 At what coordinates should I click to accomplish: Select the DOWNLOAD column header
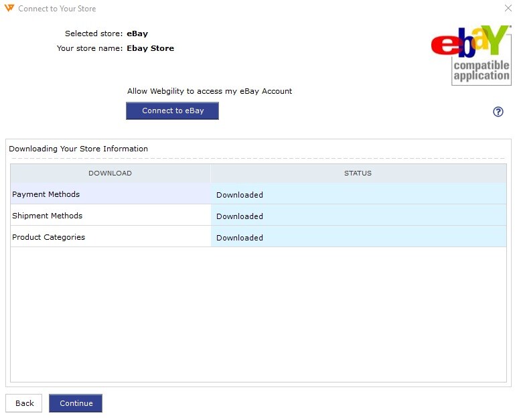tap(110, 173)
